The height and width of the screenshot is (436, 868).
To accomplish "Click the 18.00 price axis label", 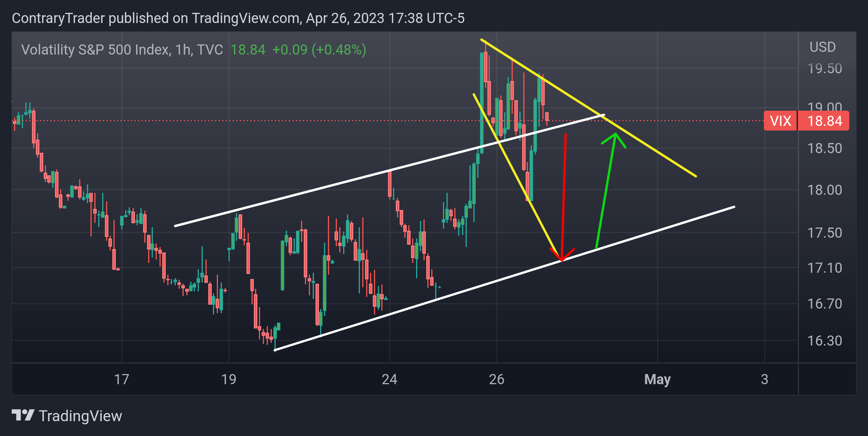I will click(825, 190).
